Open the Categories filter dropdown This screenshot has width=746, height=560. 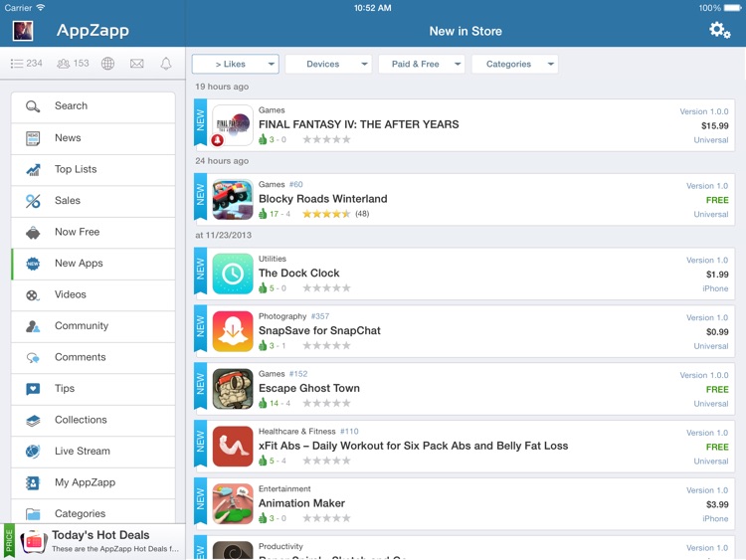point(515,64)
